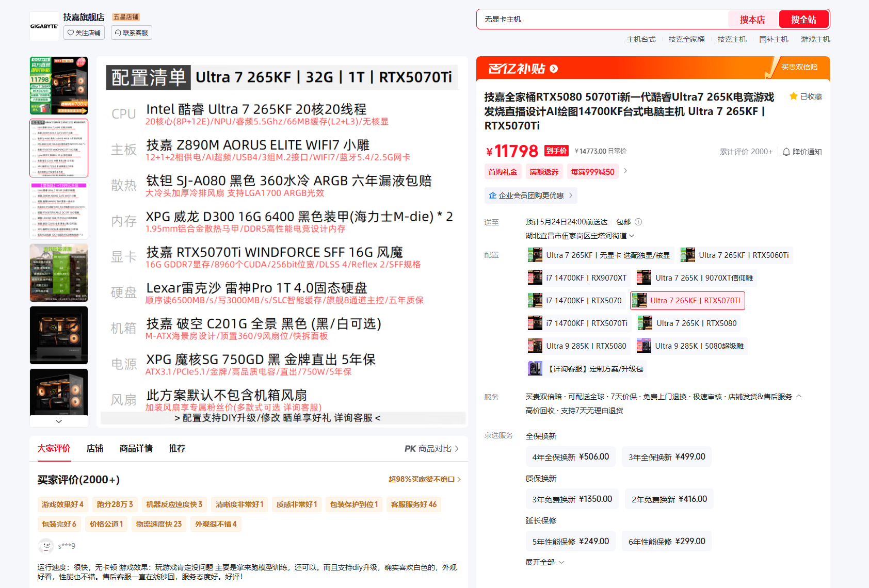Screen dimensions: 869x588
Task: Switch to 商品详情 tab
Action: click(x=136, y=448)
